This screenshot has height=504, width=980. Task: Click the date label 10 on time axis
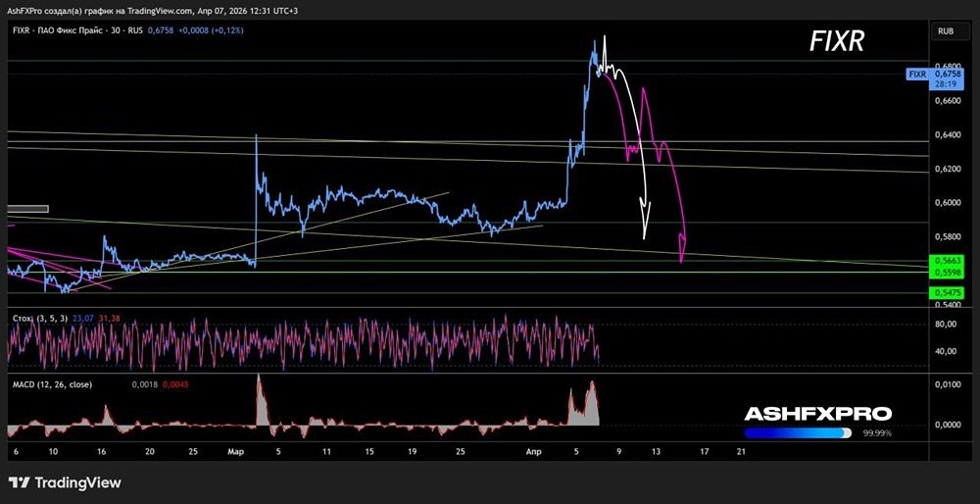click(54, 450)
